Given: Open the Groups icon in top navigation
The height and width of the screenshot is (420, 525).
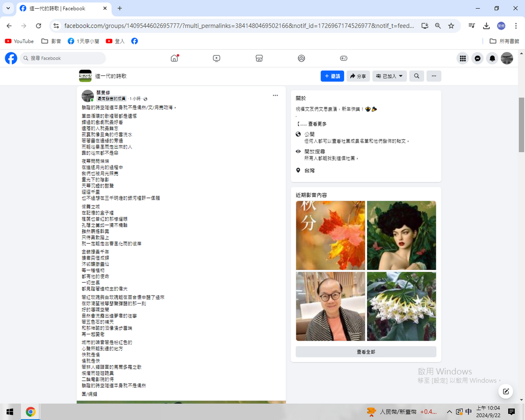Looking at the screenshot, I should (x=301, y=58).
